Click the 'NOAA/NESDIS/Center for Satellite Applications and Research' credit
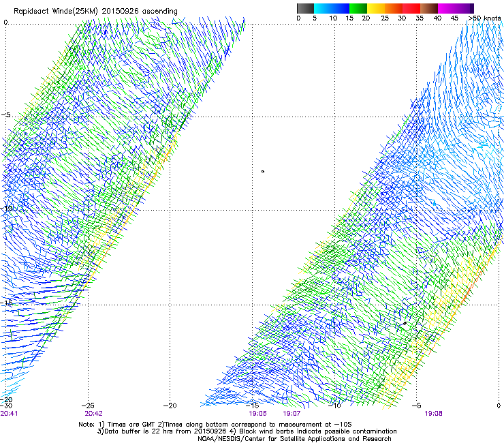The image size is (504, 443). [294, 439]
